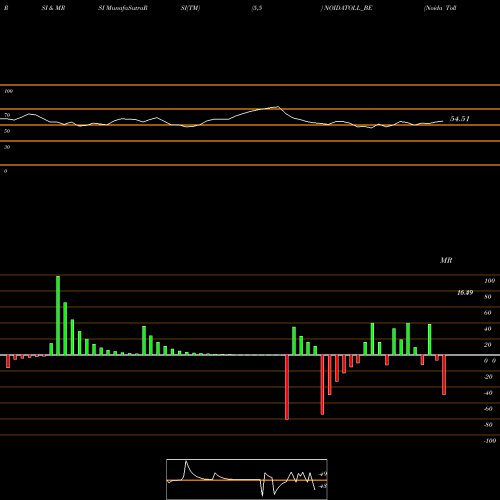Click the RSI axis label 30
Viewport: 500px width, 500px height.
coord(7,147)
